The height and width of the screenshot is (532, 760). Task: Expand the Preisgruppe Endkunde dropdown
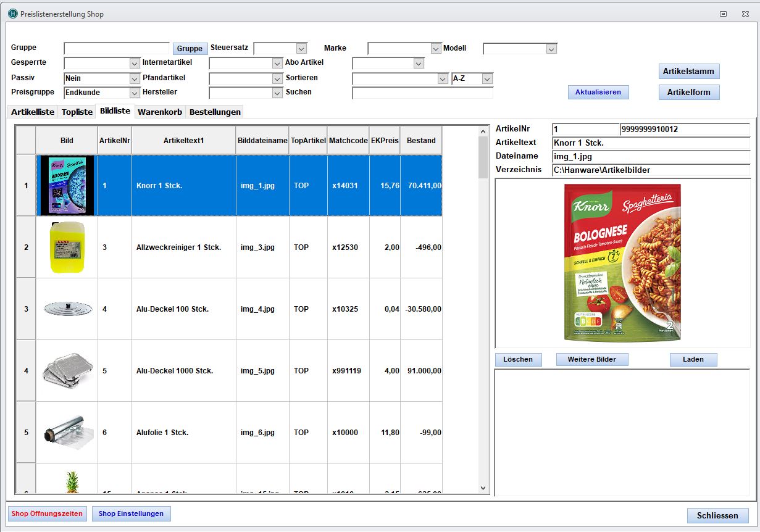click(135, 93)
